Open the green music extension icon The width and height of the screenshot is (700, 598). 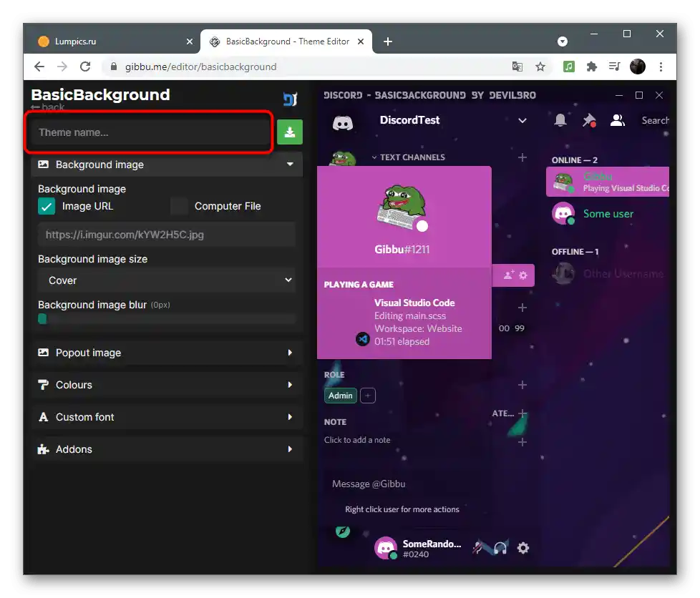click(x=569, y=67)
